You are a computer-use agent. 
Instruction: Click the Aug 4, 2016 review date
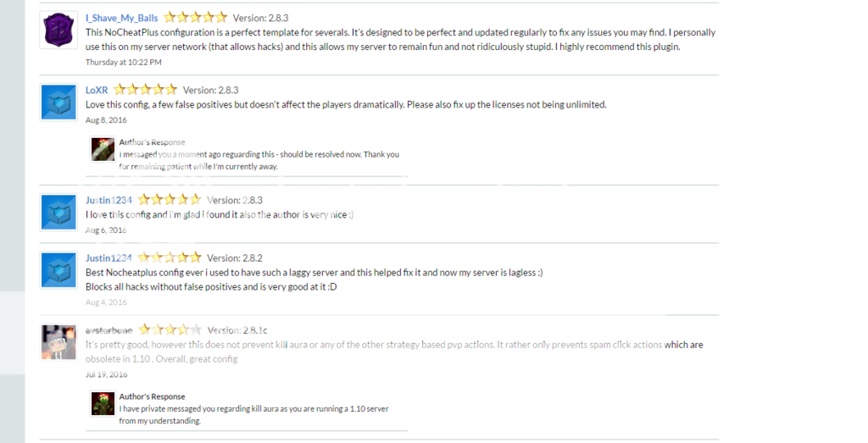(106, 302)
